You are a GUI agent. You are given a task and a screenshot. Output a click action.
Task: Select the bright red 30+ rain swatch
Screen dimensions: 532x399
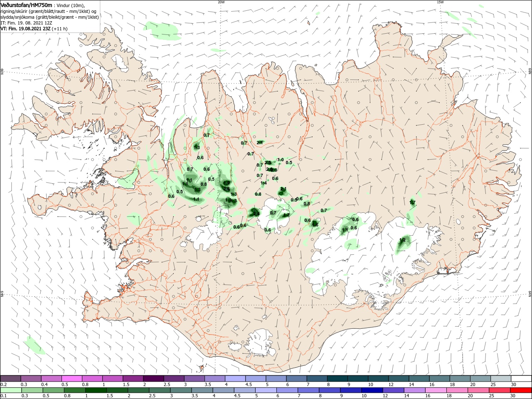click(520, 390)
